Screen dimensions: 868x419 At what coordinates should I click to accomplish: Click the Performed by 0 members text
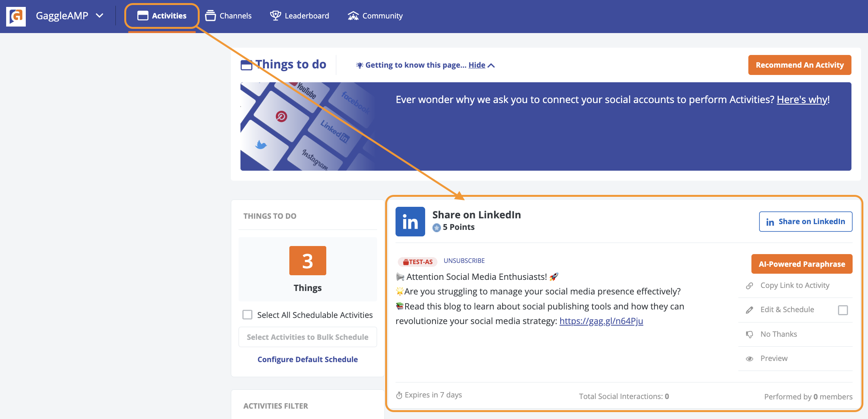click(808, 397)
